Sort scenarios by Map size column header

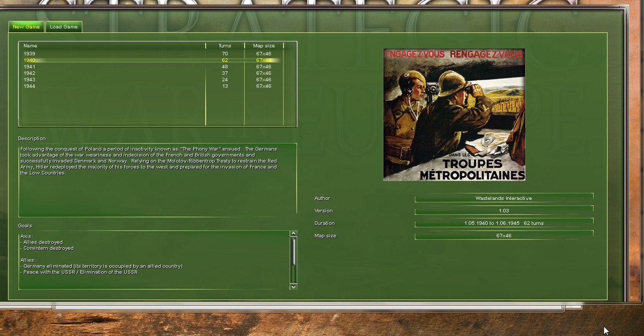(x=264, y=45)
